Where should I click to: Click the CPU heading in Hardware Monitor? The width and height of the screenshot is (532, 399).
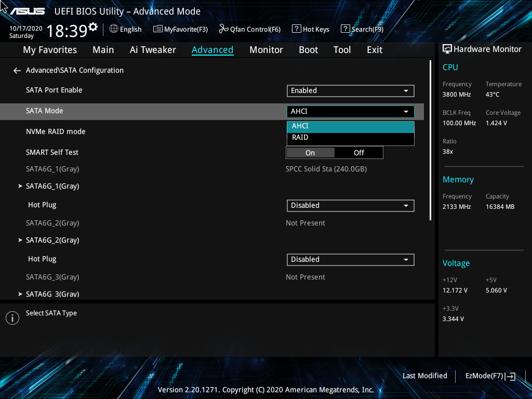(x=450, y=68)
